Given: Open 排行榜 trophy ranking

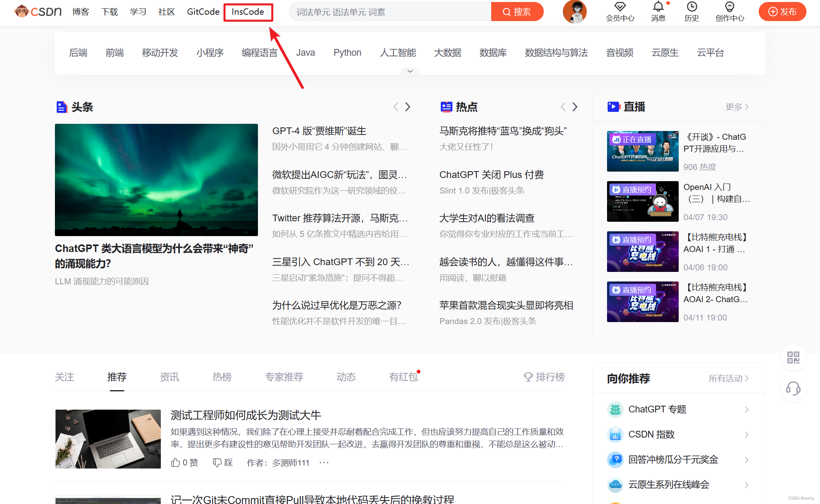Looking at the screenshot, I should coord(544,377).
